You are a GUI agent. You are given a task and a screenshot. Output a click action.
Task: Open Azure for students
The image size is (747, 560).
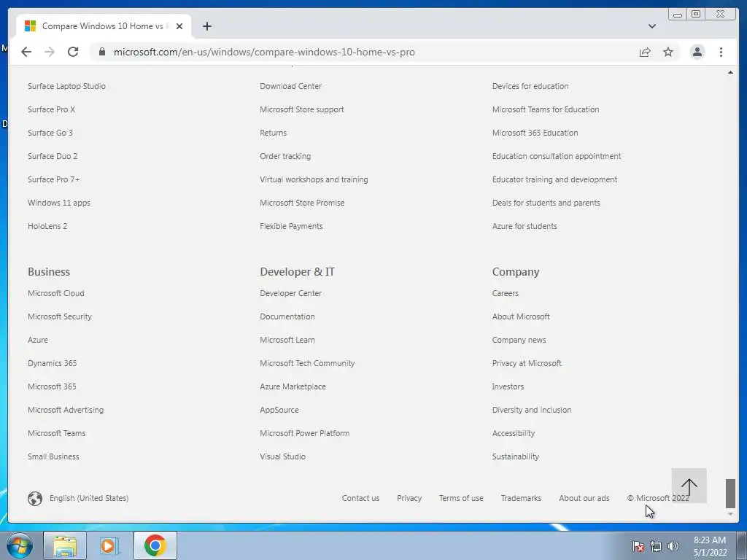525,226
